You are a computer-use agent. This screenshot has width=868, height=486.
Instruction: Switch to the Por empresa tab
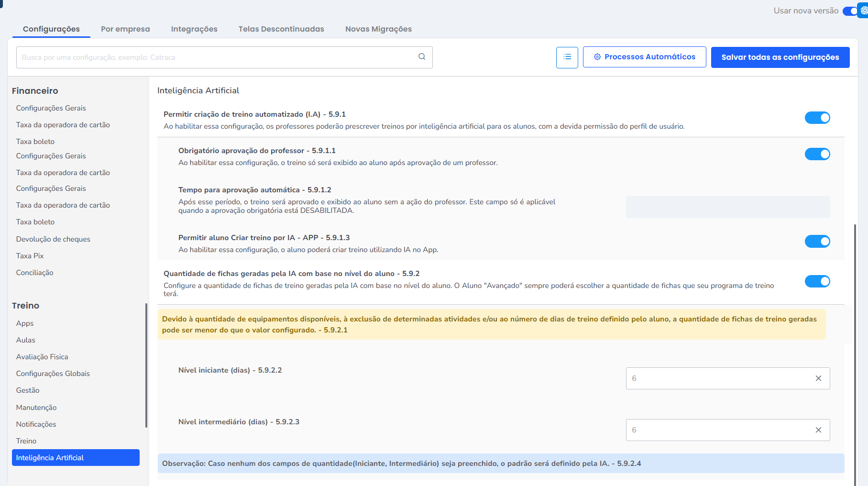(125, 29)
